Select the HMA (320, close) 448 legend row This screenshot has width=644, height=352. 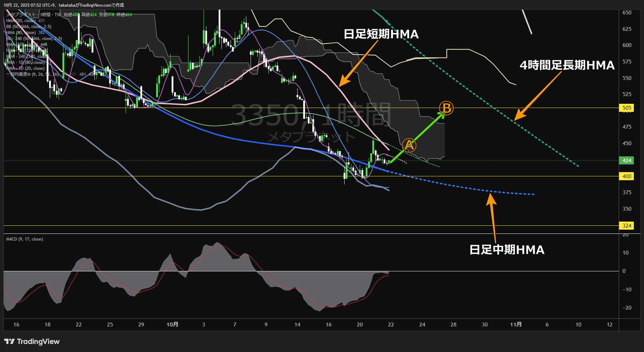click(x=27, y=45)
